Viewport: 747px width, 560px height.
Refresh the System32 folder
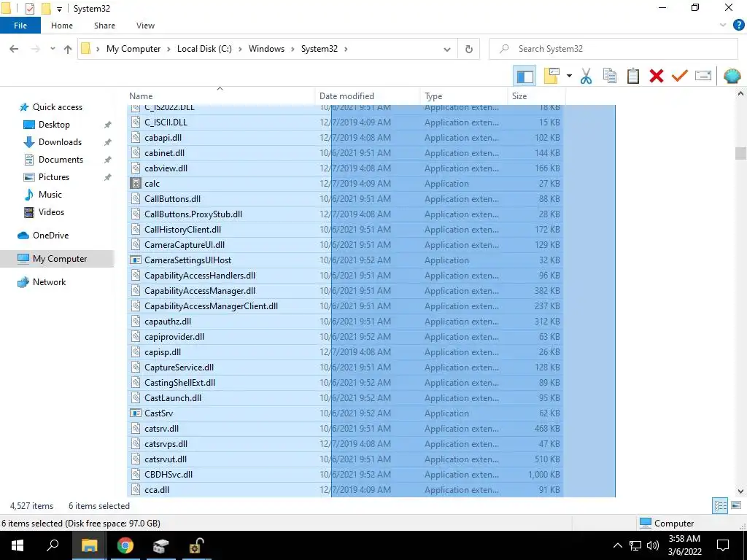(469, 49)
